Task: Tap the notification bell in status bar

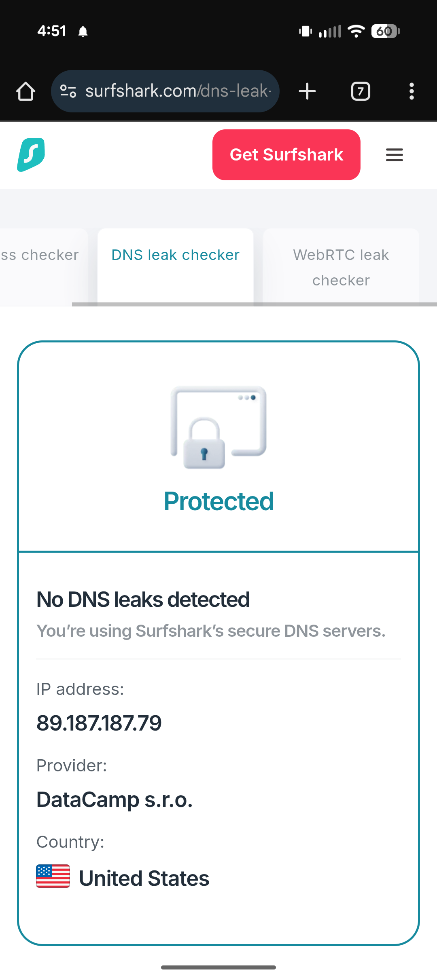Action: coord(83,31)
